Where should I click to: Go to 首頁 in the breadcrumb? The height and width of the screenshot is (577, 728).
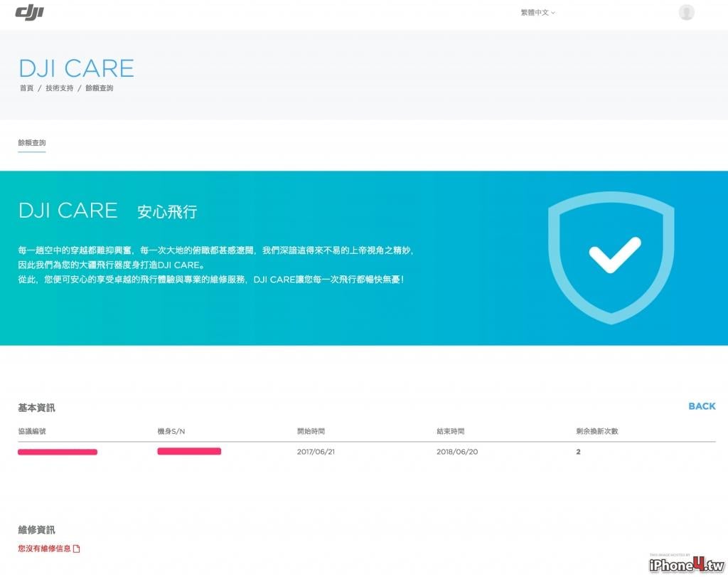pos(26,88)
